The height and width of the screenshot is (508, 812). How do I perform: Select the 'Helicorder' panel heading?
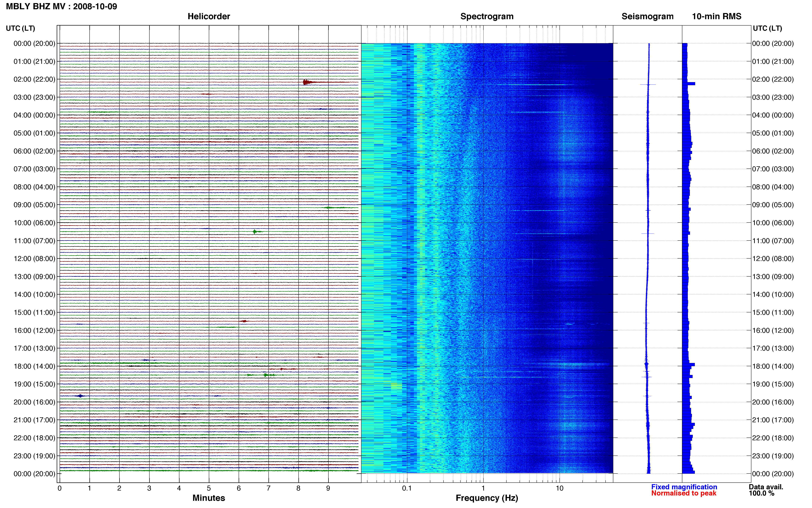click(x=209, y=16)
